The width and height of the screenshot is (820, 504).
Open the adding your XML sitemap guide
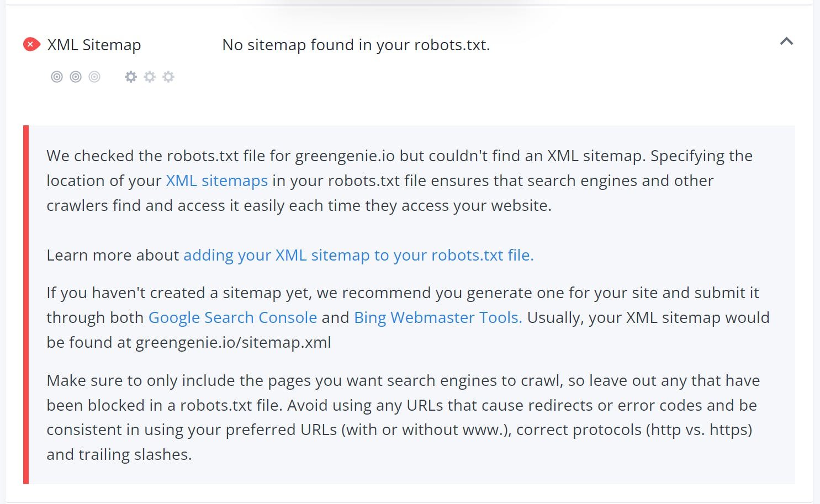pyautogui.click(x=358, y=255)
